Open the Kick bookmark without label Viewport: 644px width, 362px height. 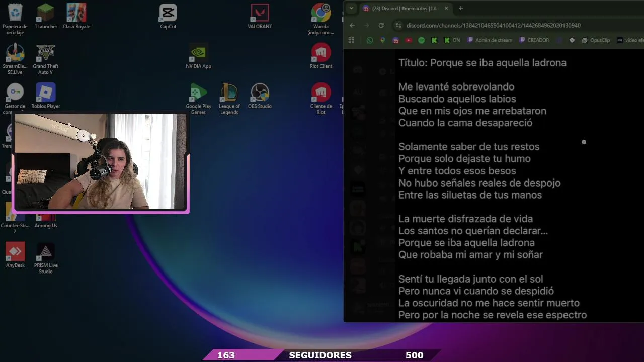point(434,40)
